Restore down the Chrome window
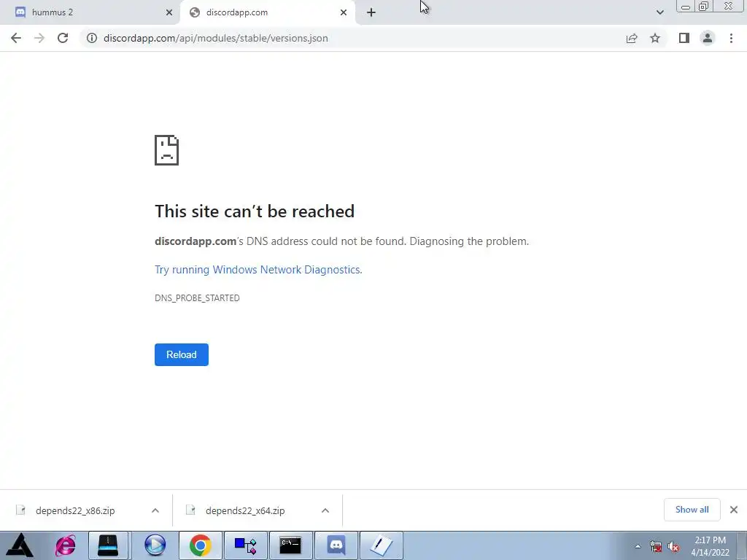This screenshot has width=747, height=560. (x=703, y=6)
